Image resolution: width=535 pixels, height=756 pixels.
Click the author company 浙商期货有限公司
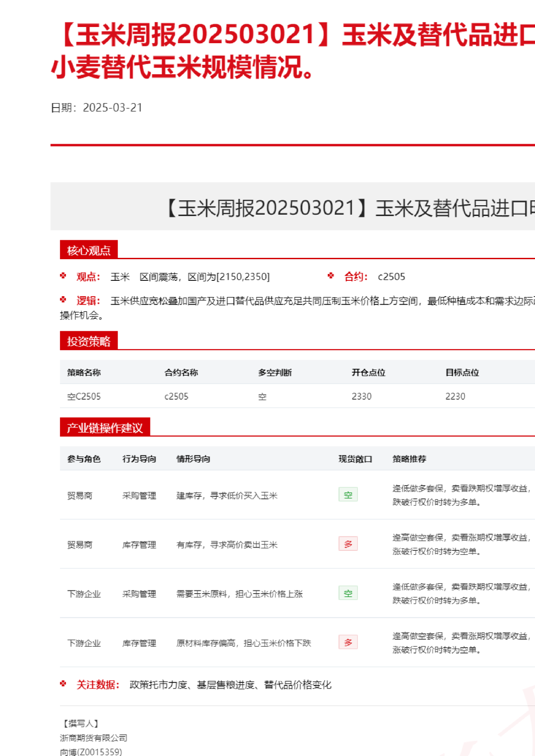click(x=94, y=738)
